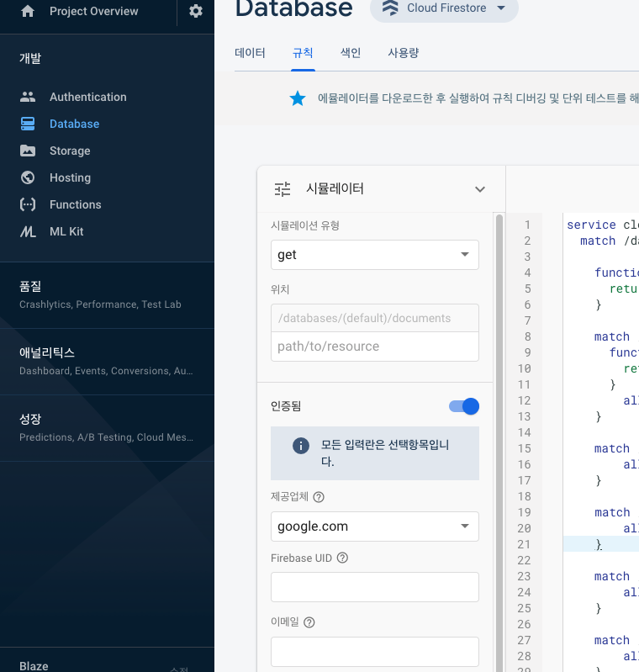Image resolution: width=639 pixels, height=672 pixels.
Task: Click the Database sidebar label
Action: [75, 124]
